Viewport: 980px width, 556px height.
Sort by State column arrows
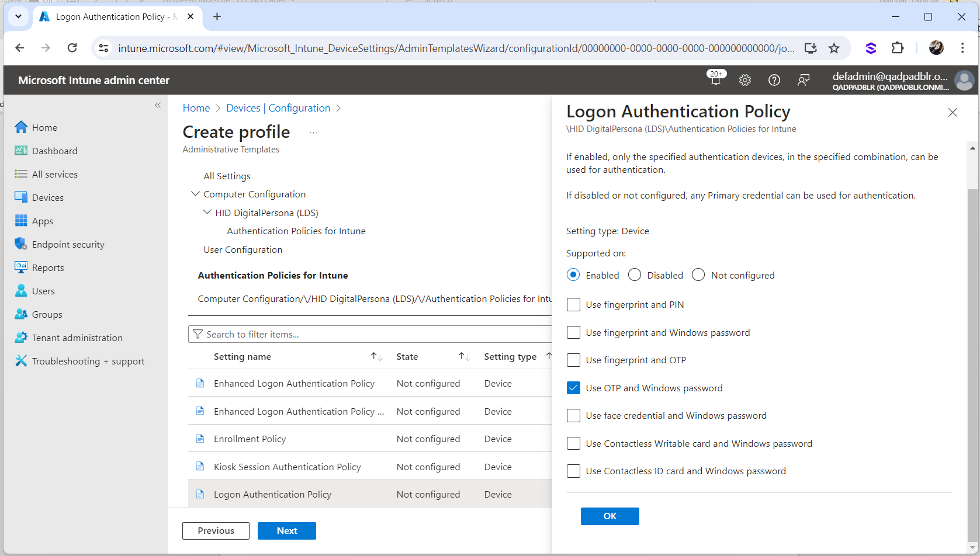pos(464,356)
